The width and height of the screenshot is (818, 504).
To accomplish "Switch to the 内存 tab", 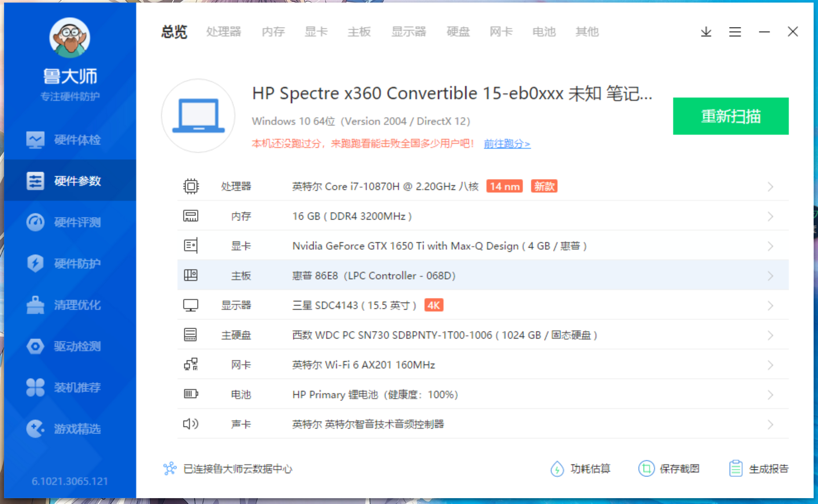I will pyautogui.click(x=273, y=32).
